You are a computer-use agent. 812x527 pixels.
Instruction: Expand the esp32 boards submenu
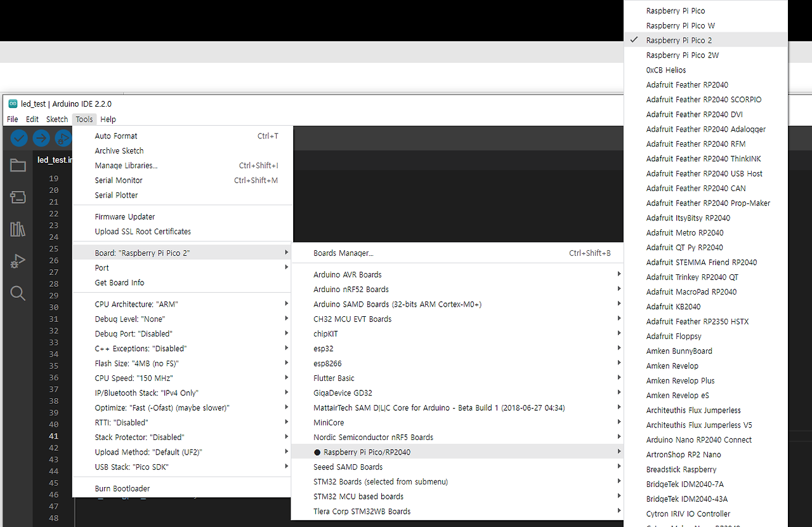click(457, 349)
